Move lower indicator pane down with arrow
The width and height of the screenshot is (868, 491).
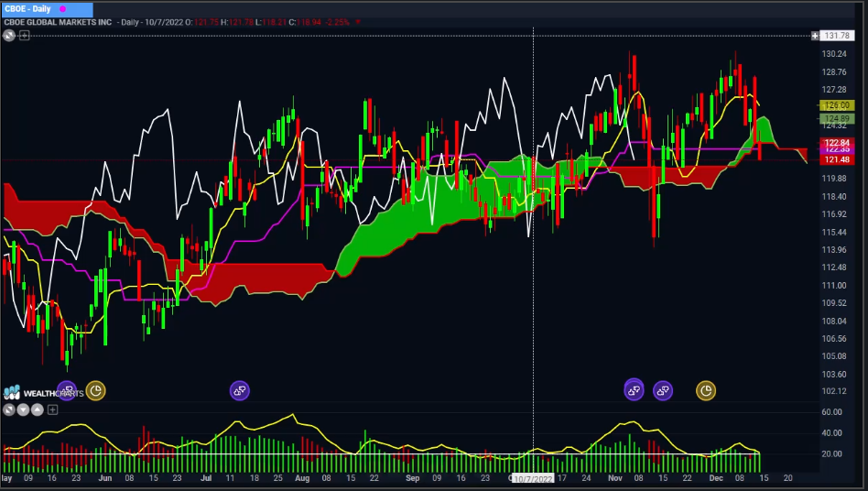[x=23, y=409]
